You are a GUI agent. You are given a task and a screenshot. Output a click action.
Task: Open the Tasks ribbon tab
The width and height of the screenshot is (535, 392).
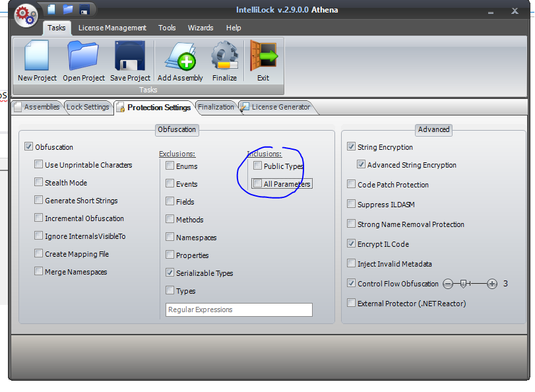tap(57, 28)
